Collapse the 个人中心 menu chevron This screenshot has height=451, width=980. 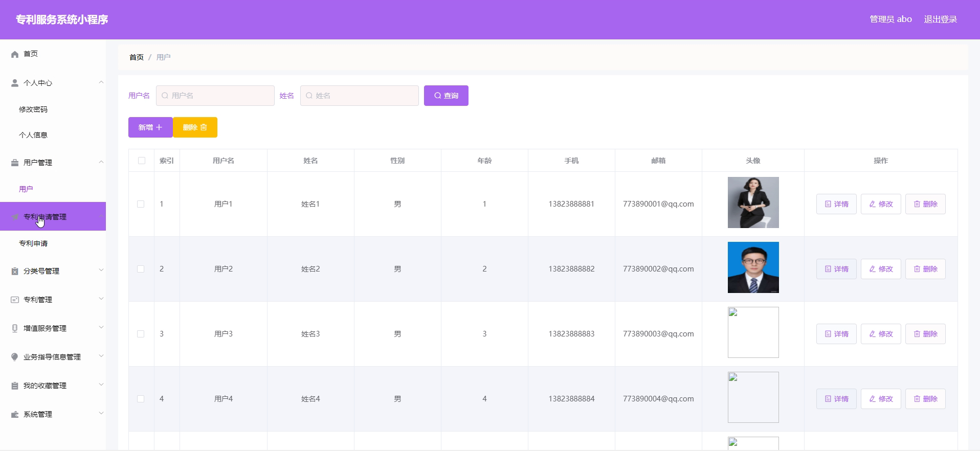101,82
